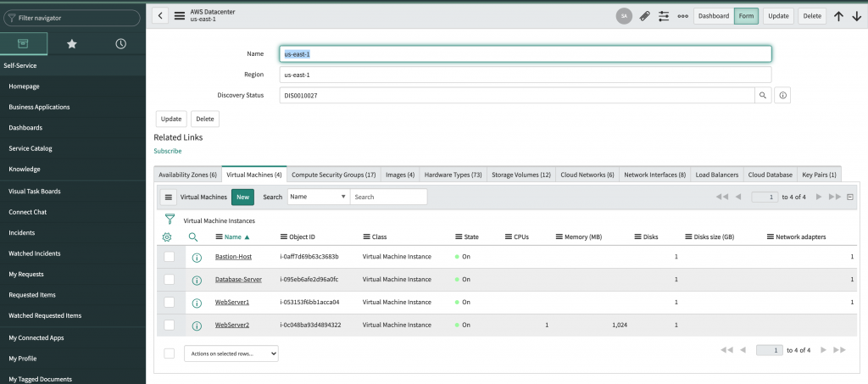Image resolution: width=868 pixels, height=384 pixels.
Task: Click the header Update button
Action: tap(778, 16)
